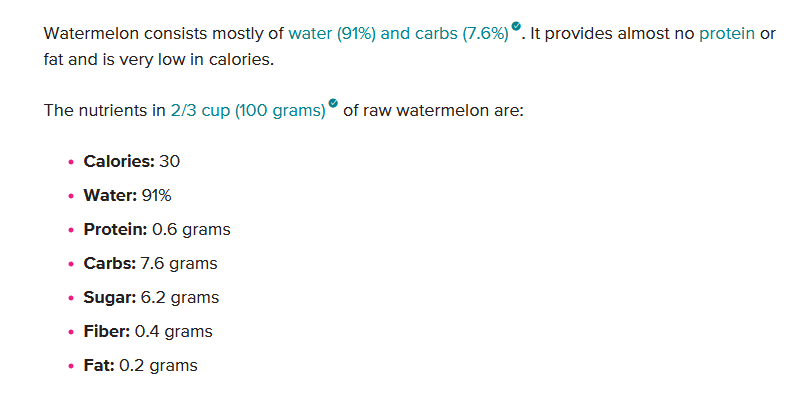The image size is (806, 406).
Task: Click the pink bullet beside Calories
Action: tap(70, 162)
